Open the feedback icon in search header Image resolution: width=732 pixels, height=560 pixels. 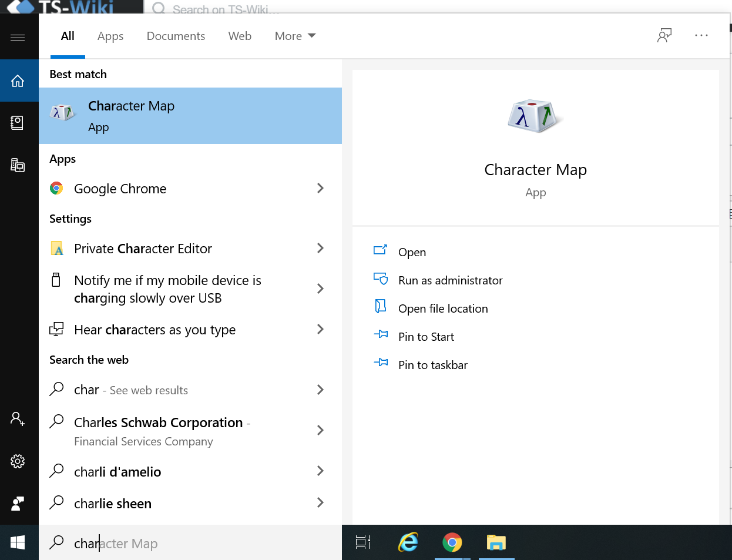click(664, 36)
